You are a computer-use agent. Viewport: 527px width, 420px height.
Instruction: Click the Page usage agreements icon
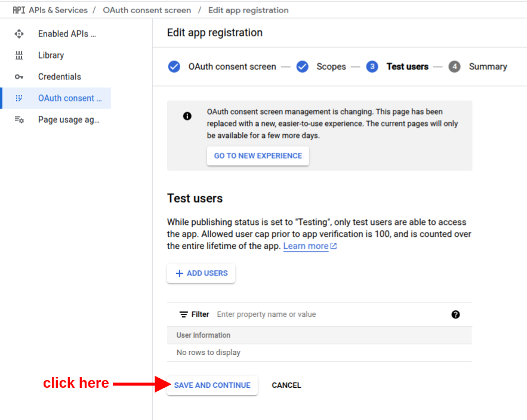pyautogui.click(x=19, y=120)
